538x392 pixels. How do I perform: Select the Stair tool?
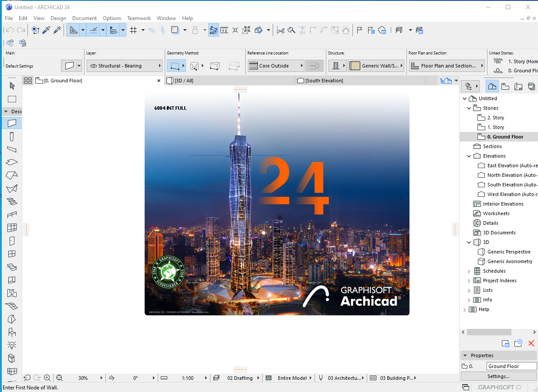point(12,202)
